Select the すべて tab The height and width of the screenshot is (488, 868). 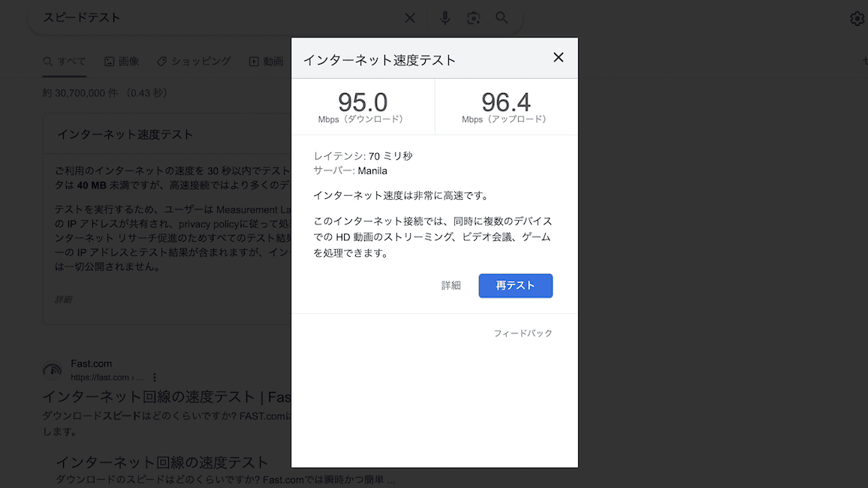pos(65,62)
